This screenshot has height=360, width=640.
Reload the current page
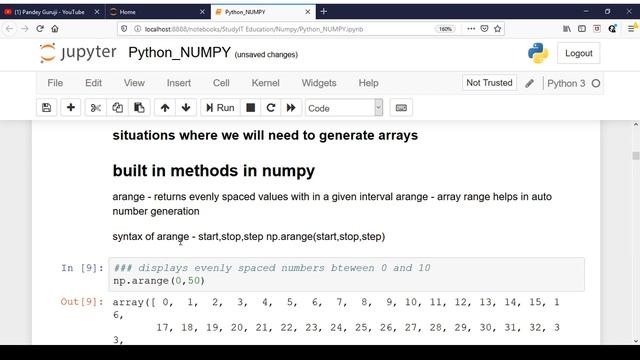pyautogui.click(x=40, y=29)
